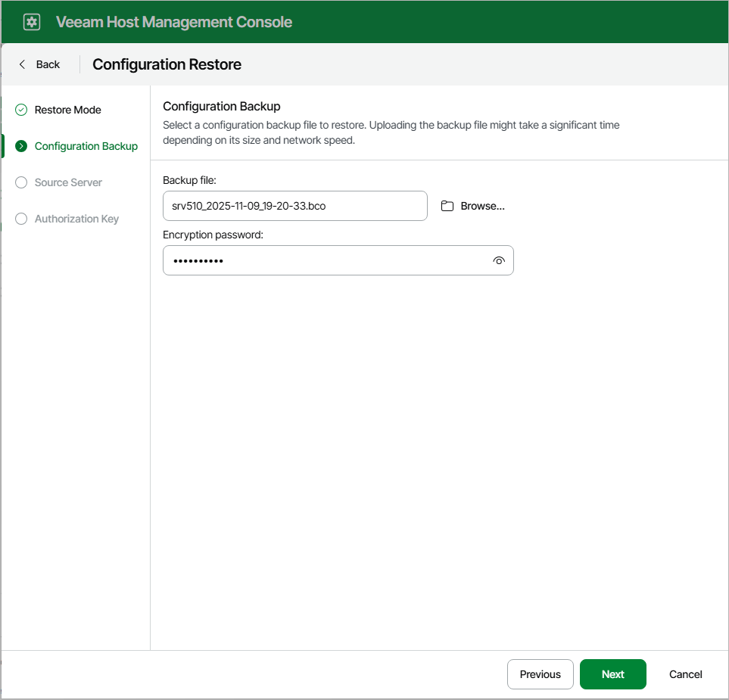Image resolution: width=729 pixels, height=700 pixels.
Task: Click the Veeam logo icon in the header
Action: coord(31,21)
